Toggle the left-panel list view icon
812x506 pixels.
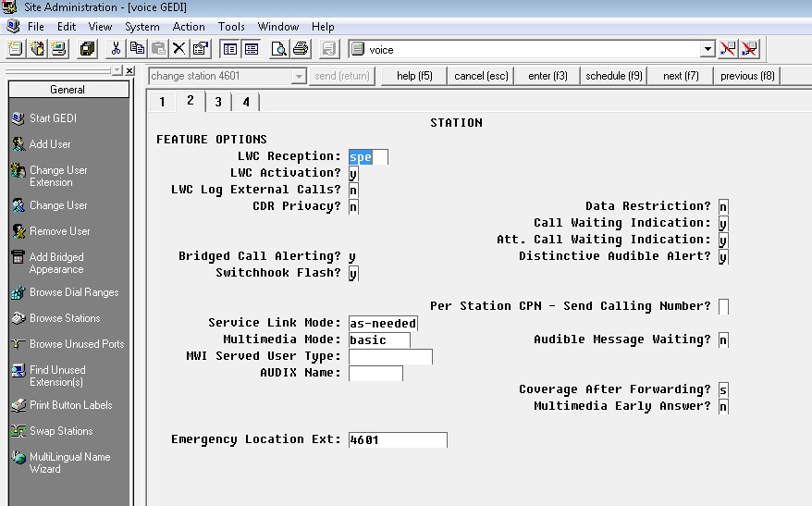[x=230, y=49]
